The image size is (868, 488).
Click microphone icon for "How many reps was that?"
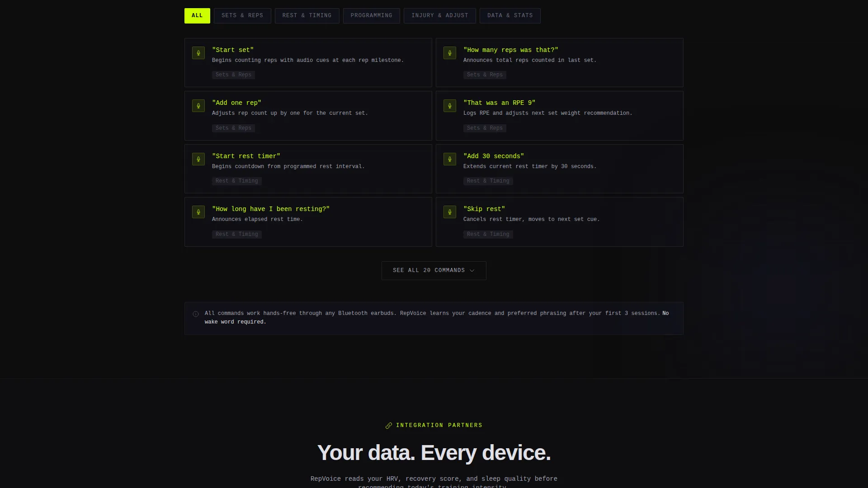(450, 53)
